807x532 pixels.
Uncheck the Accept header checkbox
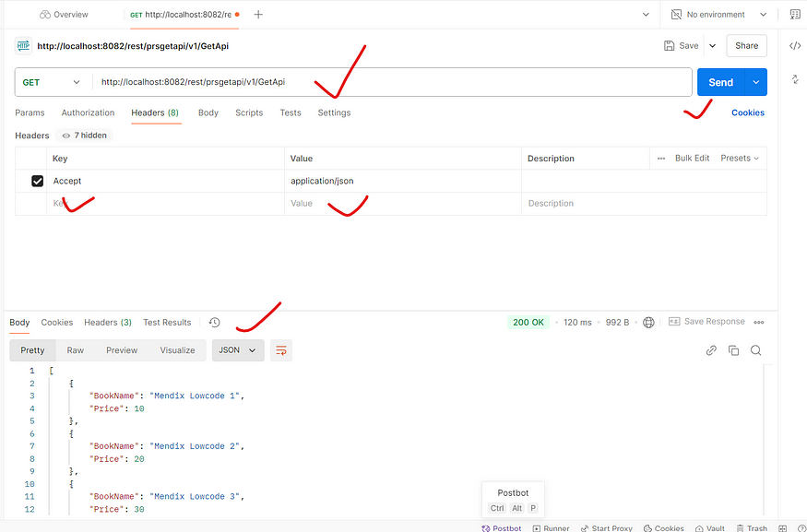[x=38, y=182]
